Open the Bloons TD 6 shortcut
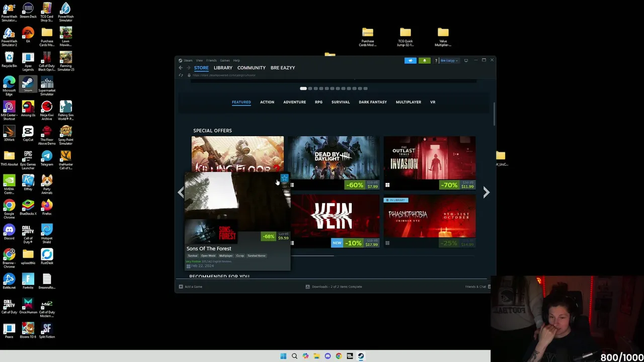Screen dimensions: 644x362 click(28, 331)
